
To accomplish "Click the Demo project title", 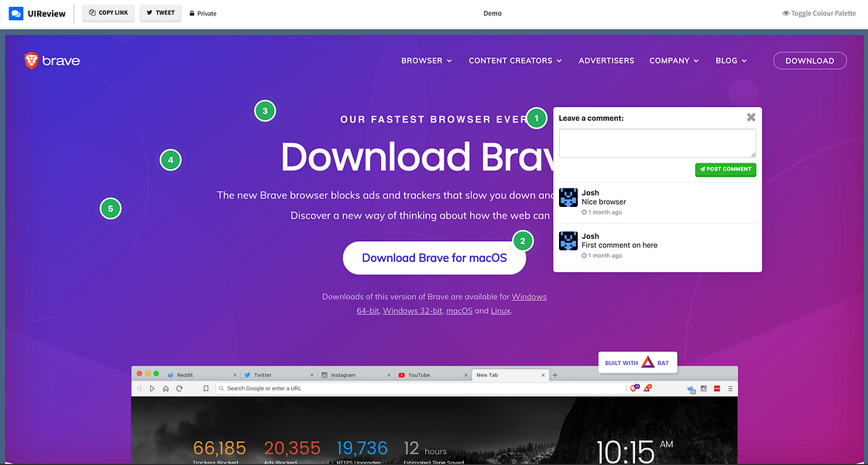I will (492, 13).
